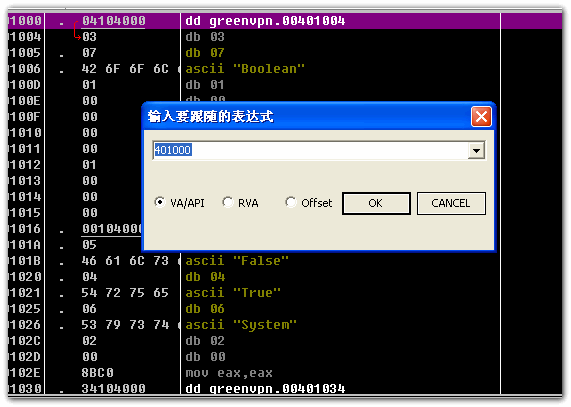The image size is (571, 407).
Task: Click the ascii "True" disassembly line
Action: pos(233,293)
